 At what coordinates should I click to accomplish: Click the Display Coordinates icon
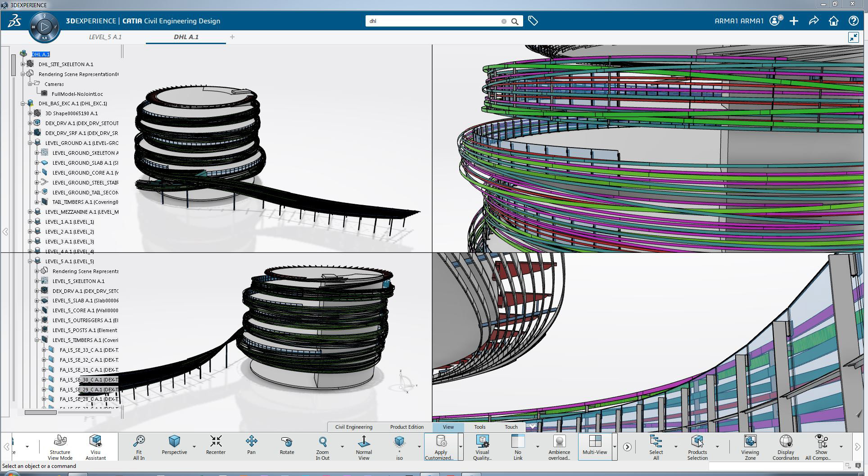click(x=786, y=446)
